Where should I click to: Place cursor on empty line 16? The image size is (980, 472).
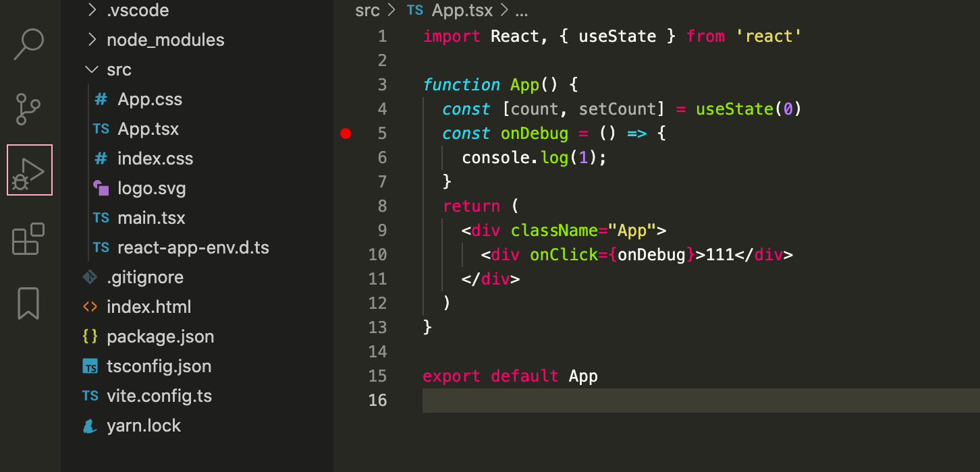701,400
